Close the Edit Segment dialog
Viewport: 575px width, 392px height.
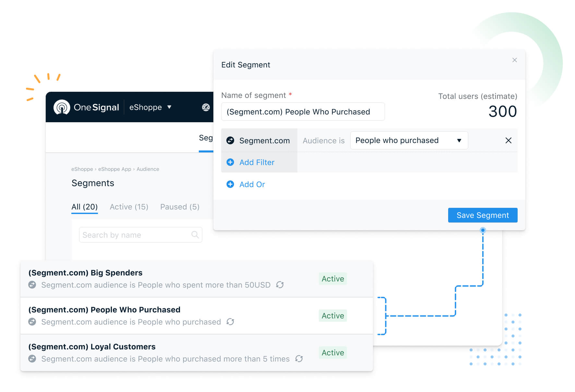coord(514,60)
